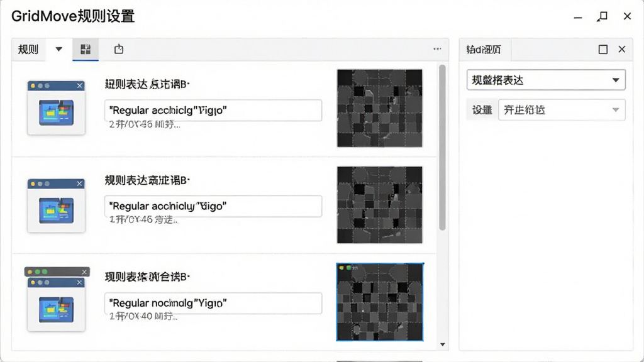Select the side panel's title tab
This screenshot has height=362, width=644.
[484, 50]
